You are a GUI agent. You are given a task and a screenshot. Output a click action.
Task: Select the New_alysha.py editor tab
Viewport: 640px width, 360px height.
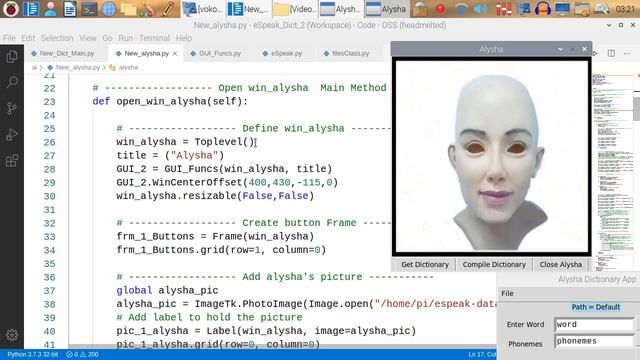pos(146,53)
